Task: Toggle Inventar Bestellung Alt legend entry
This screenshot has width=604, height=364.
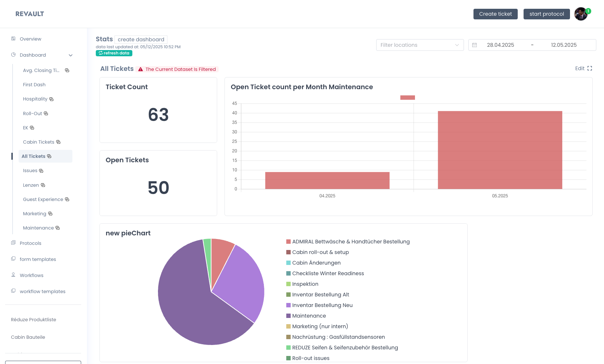Action: pyautogui.click(x=318, y=295)
